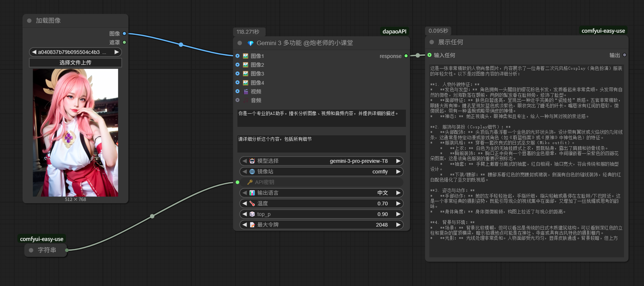Click the dapaoAPI badge above the Gemini node

coord(394,32)
